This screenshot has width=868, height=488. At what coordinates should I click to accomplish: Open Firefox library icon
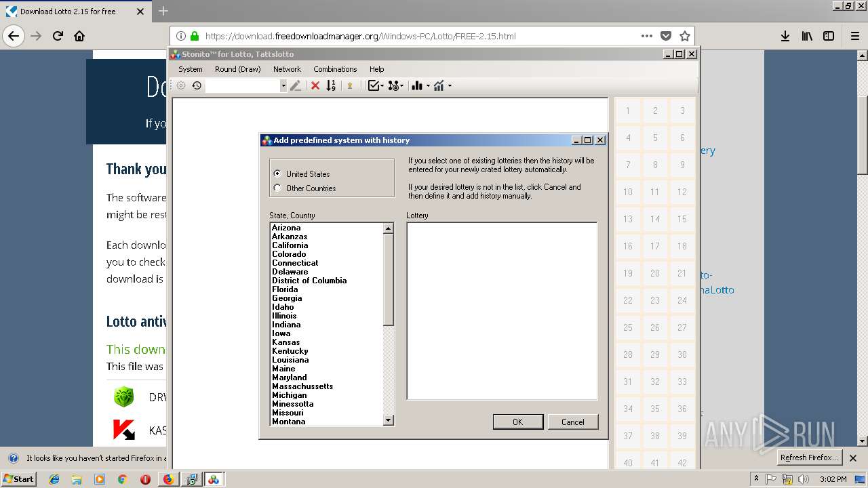(x=807, y=36)
